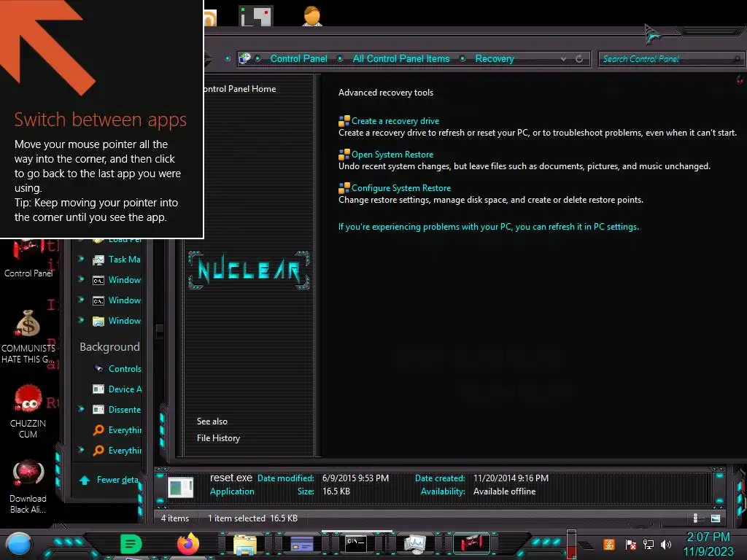
Task: Click the Date created value 11/20/2014 9:16 PM
Action: (x=511, y=478)
